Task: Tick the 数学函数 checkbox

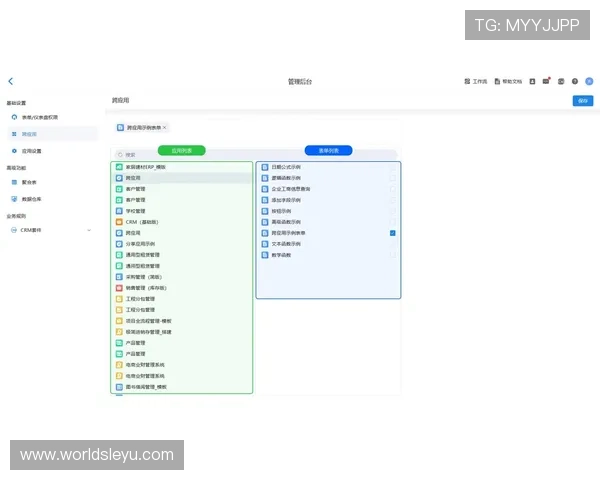Action: click(393, 254)
